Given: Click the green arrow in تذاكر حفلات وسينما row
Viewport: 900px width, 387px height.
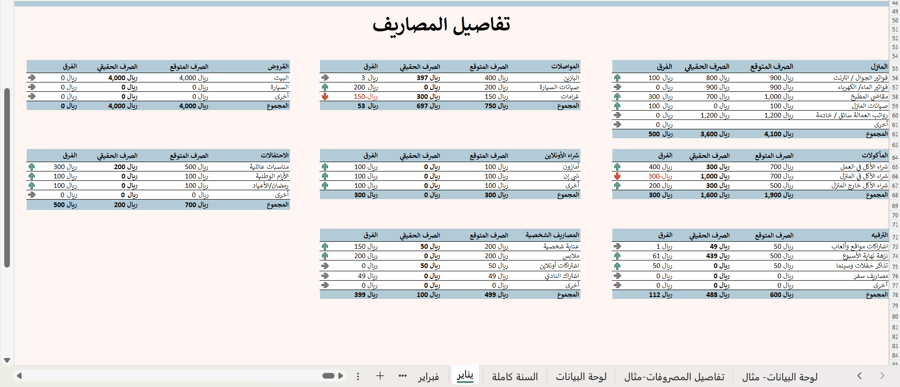Looking at the screenshot, I should click(618, 266).
